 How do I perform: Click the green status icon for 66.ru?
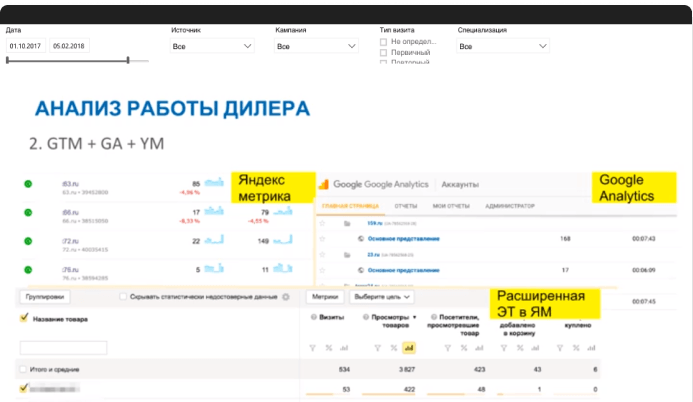coord(28,212)
